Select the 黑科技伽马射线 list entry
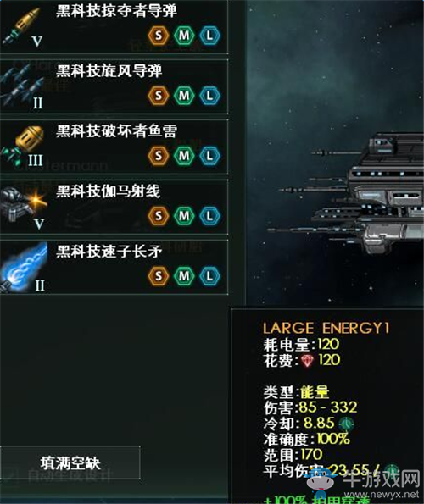424x504 pixels. click(114, 207)
